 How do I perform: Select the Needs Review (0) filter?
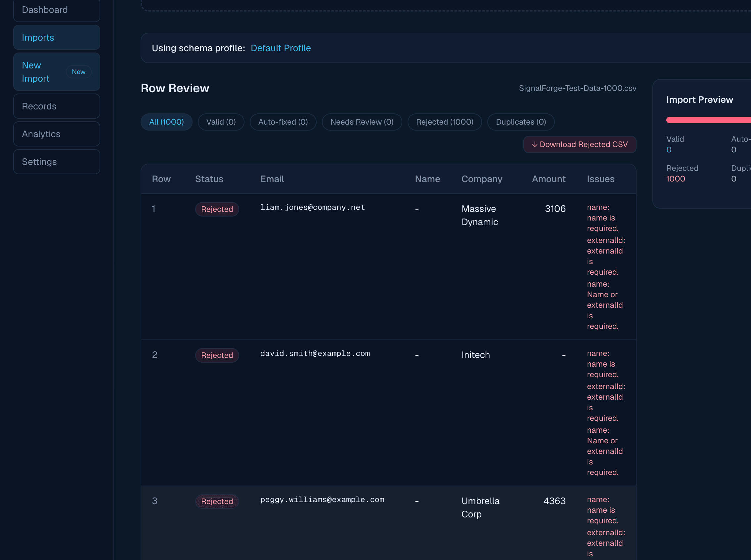[362, 122]
